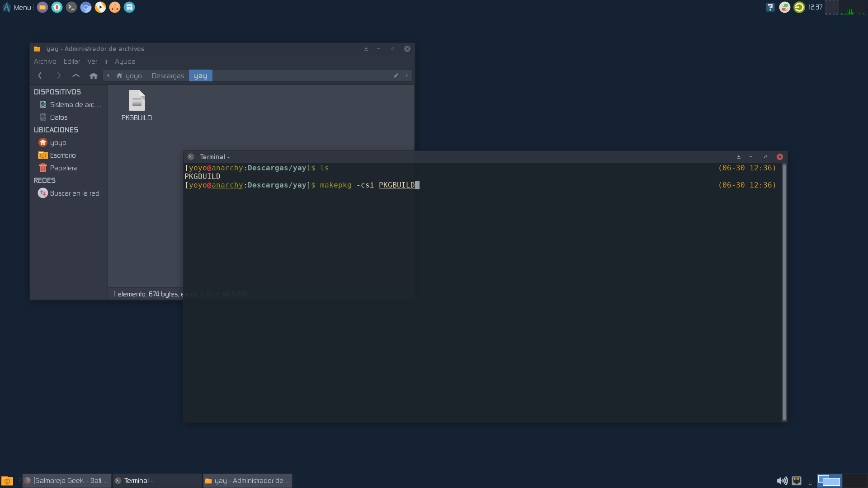The height and width of the screenshot is (488, 868).
Task: Go to home folder in file manager toolbar
Action: (x=94, y=76)
